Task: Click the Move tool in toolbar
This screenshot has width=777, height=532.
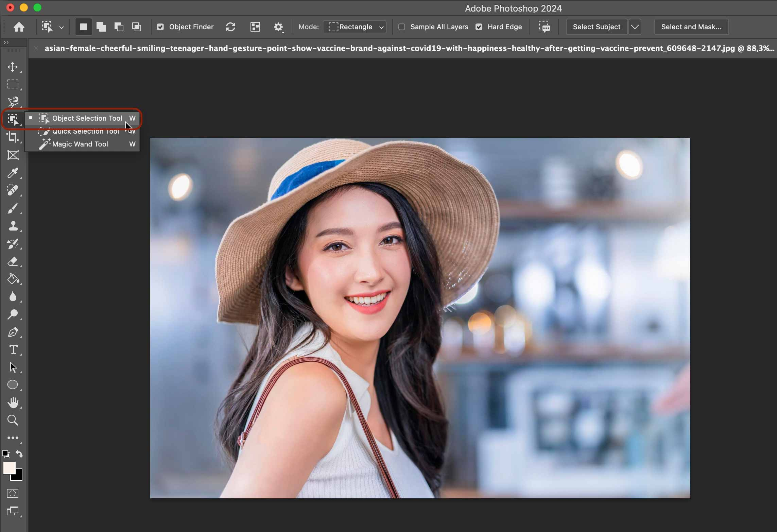Action: [x=13, y=66]
